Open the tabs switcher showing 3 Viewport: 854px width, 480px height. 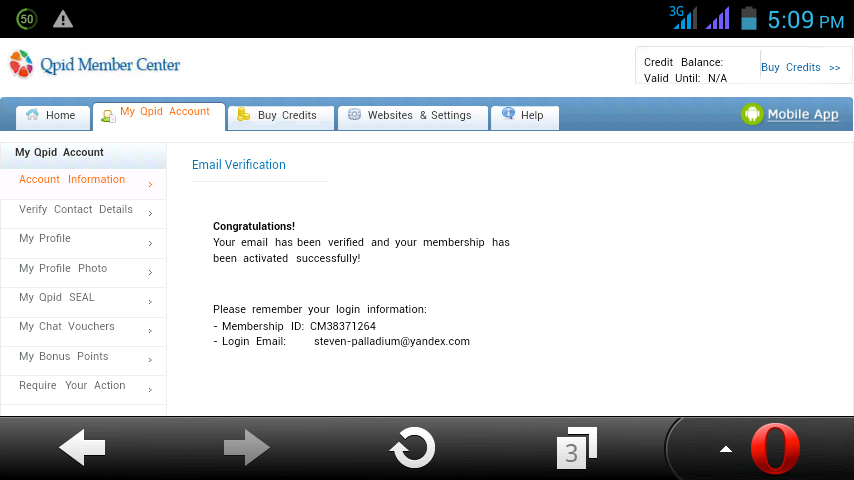(x=577, y=448)
